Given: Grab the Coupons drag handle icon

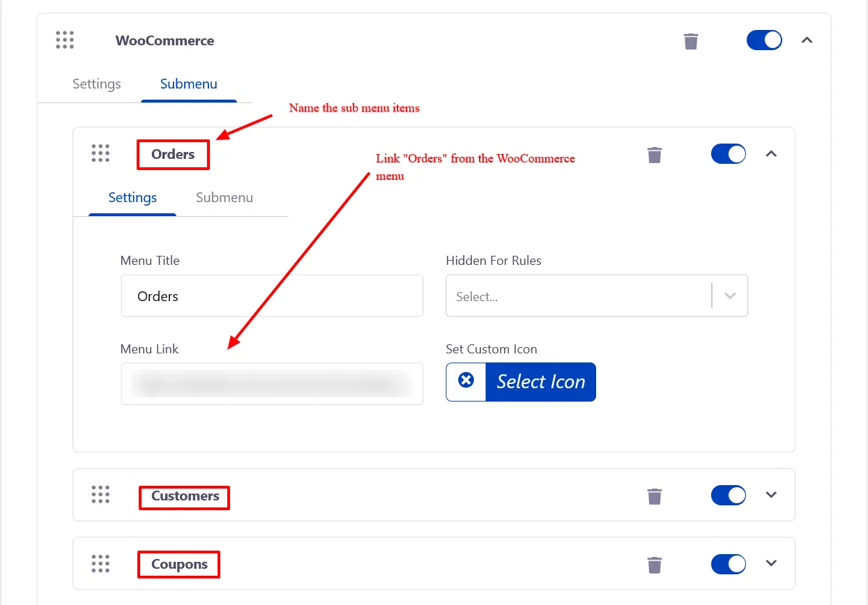Looking at the screenshot, I should (100, 563).
